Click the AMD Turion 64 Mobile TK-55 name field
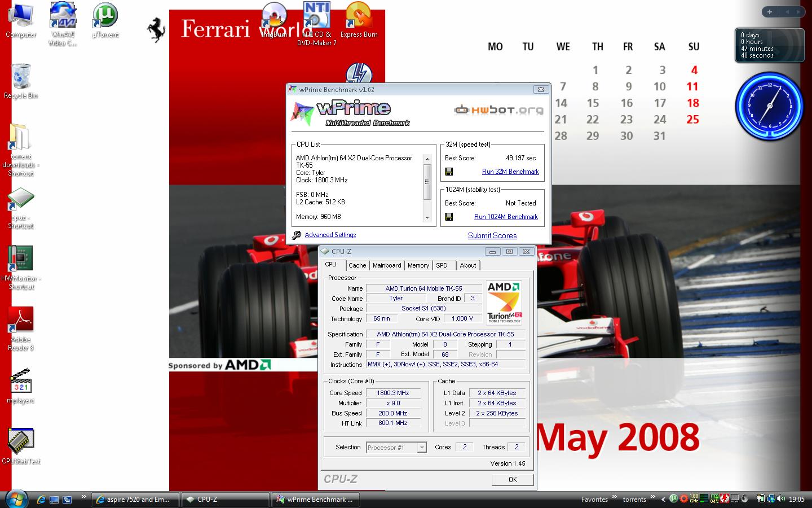The height and width of the screenshot is (508, 812). [423, 288]
